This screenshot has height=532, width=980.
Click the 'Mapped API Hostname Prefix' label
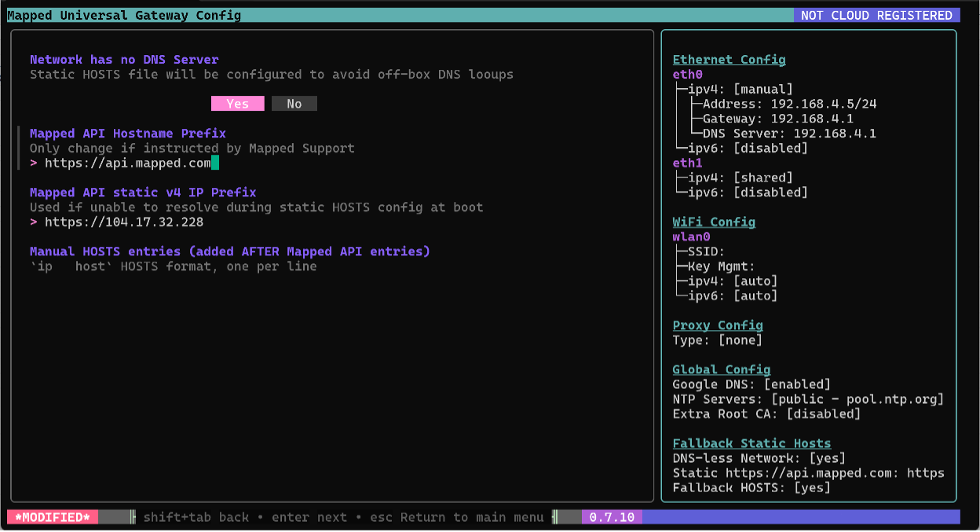pos(128,134)
